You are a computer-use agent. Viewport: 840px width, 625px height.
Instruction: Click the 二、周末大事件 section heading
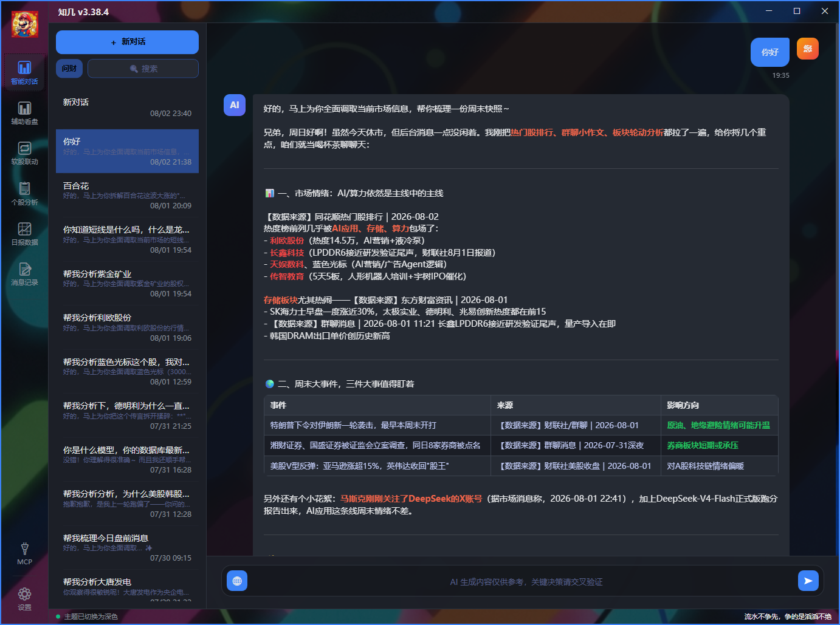coord(340,384)
